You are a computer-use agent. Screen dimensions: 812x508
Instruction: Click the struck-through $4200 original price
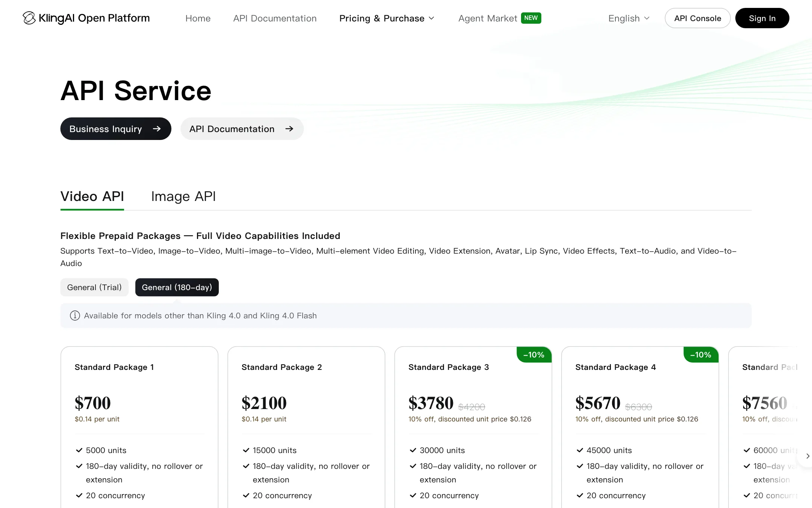coord(471,407)
